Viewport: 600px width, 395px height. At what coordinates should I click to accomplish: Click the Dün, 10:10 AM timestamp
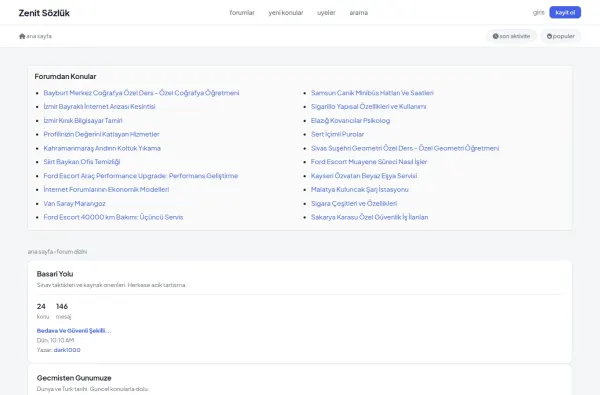tap(55, 340)
